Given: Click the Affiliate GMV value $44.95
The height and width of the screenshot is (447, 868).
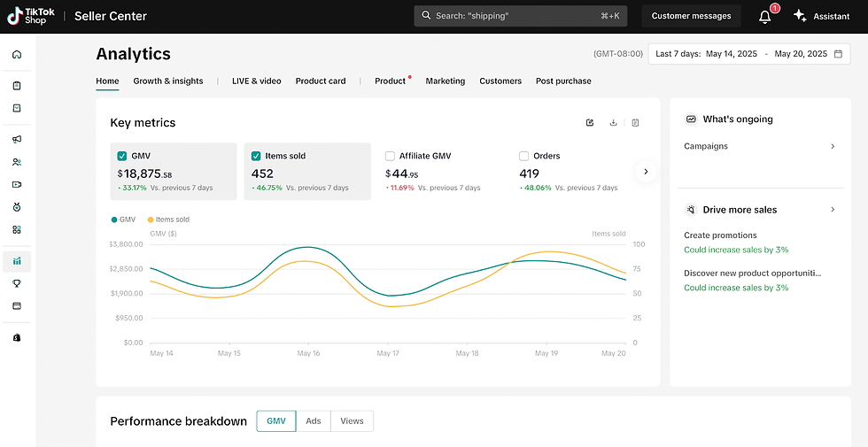Looking at the screenshot, I should [401, 173].
